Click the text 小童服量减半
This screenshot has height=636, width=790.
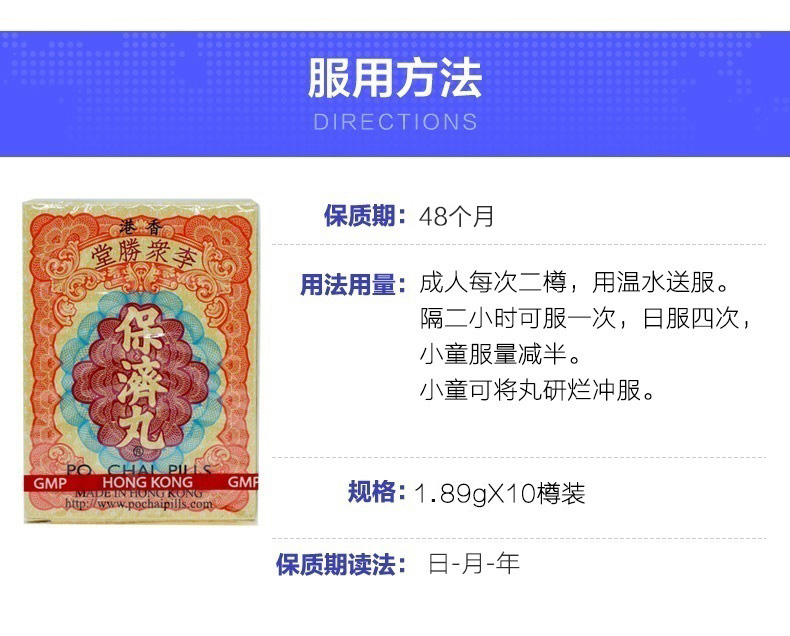click(x=500, y=354)
